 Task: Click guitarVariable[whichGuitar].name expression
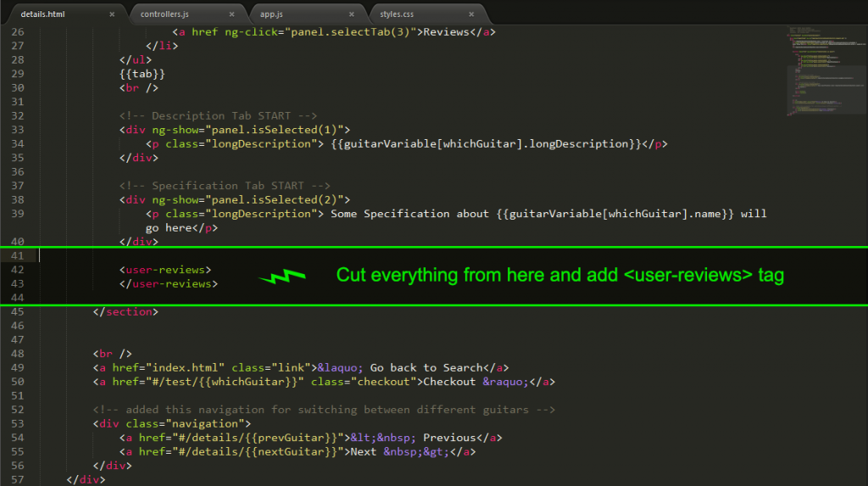615,214
